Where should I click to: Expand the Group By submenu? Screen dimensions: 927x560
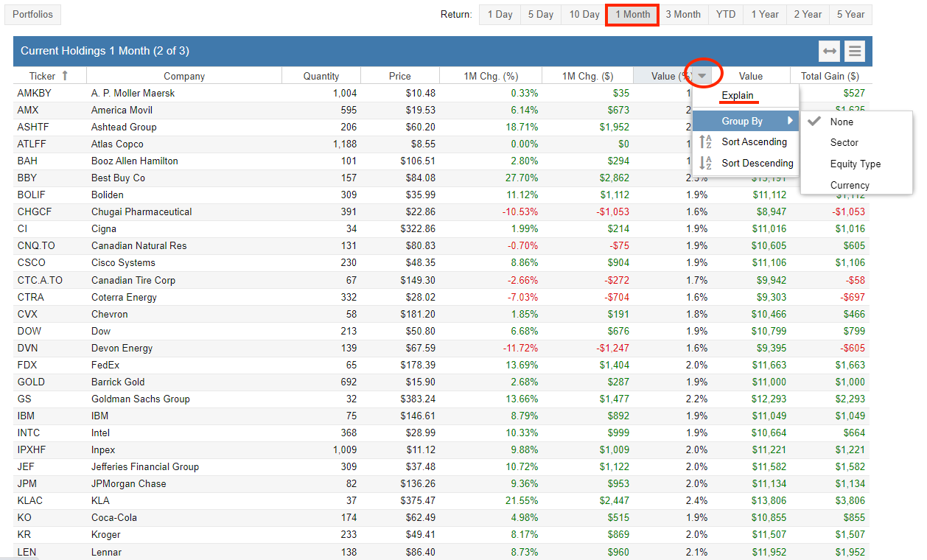(746, 121)
